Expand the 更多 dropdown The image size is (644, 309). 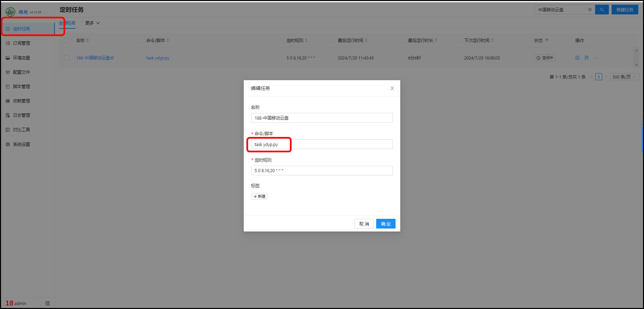pyautogui.click(x=93, y=23)
